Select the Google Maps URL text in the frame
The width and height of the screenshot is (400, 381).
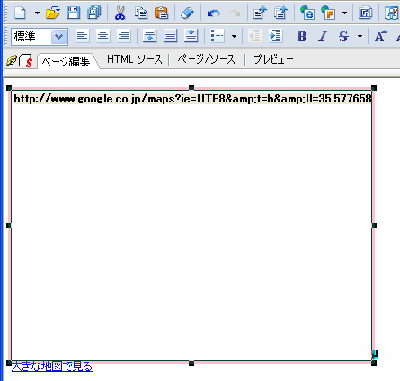tap(192, 98)
